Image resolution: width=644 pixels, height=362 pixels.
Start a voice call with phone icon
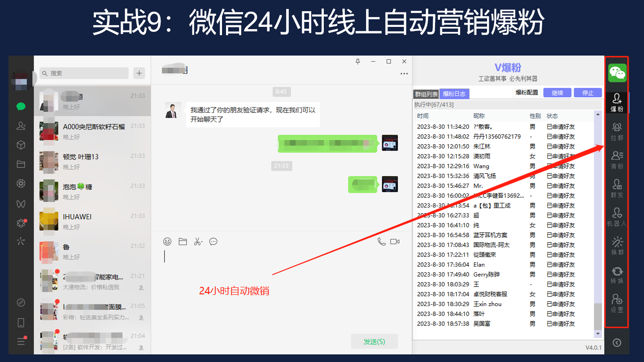[381, 241]
